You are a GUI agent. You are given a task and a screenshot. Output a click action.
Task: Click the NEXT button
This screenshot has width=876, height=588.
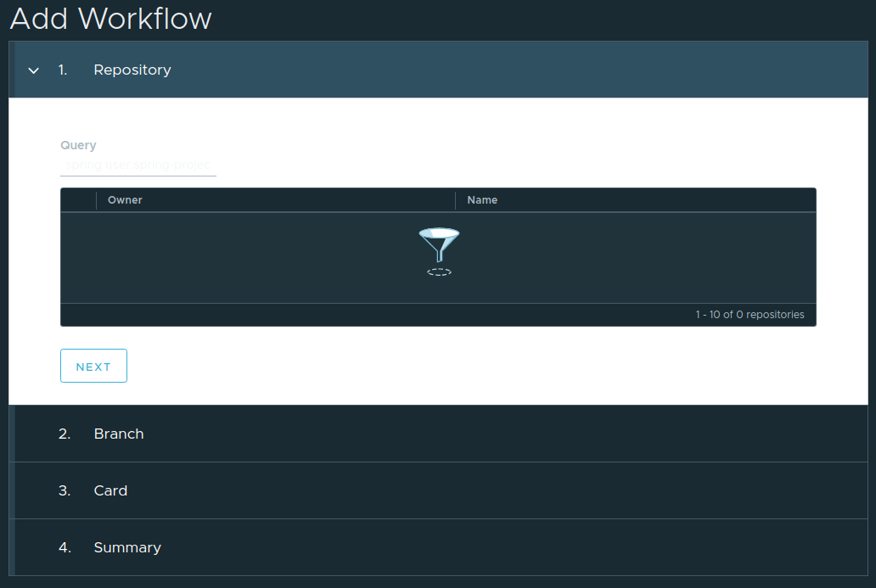(x=93, y=366)
